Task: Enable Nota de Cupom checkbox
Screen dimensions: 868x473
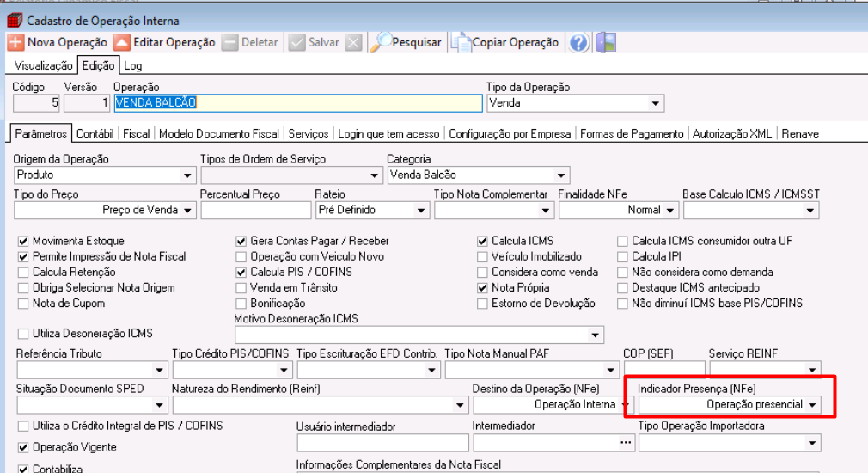Action: (x=22, y=303)
